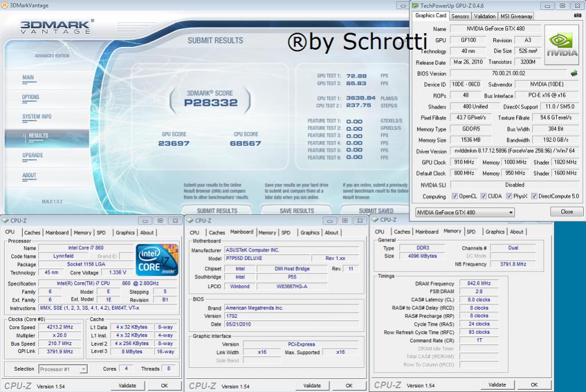Screen dimensions: 586x392
Task: Click the Core Speed value 4213.2 MHz
Action: click(x=60, y=327)
